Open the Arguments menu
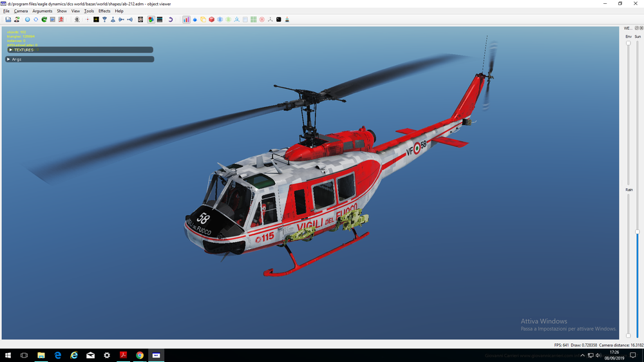This screenshot has width=644, height=362. (x=43, y=11)
